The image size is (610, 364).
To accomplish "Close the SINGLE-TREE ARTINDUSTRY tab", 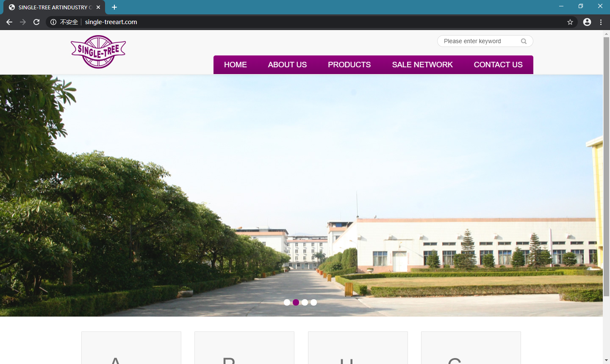I will point(98,7).
